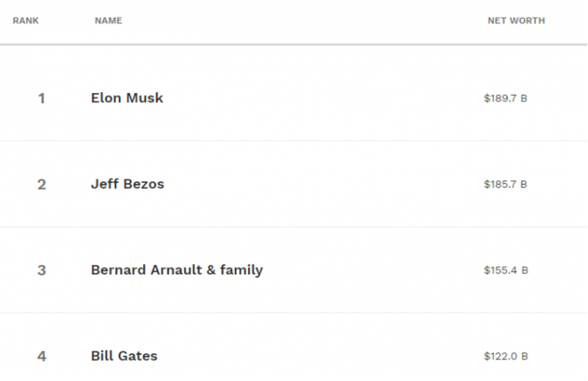Click divider line between Arnault and Gates rows
The width and height of the screenshot is (588, 381).
(x=294, y=313)
